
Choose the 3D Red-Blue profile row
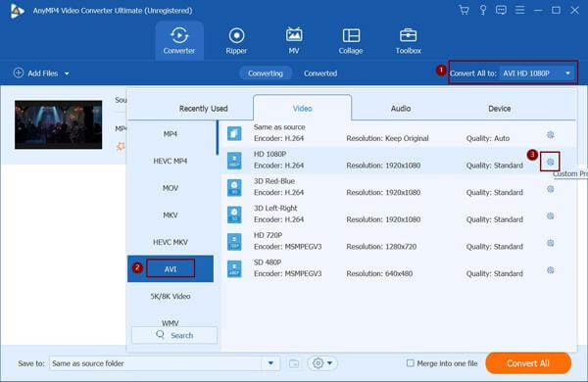click(398, 187)
